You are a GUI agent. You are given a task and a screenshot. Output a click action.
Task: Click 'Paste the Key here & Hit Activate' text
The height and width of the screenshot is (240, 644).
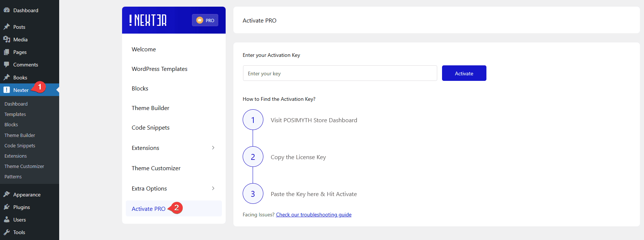314,194
